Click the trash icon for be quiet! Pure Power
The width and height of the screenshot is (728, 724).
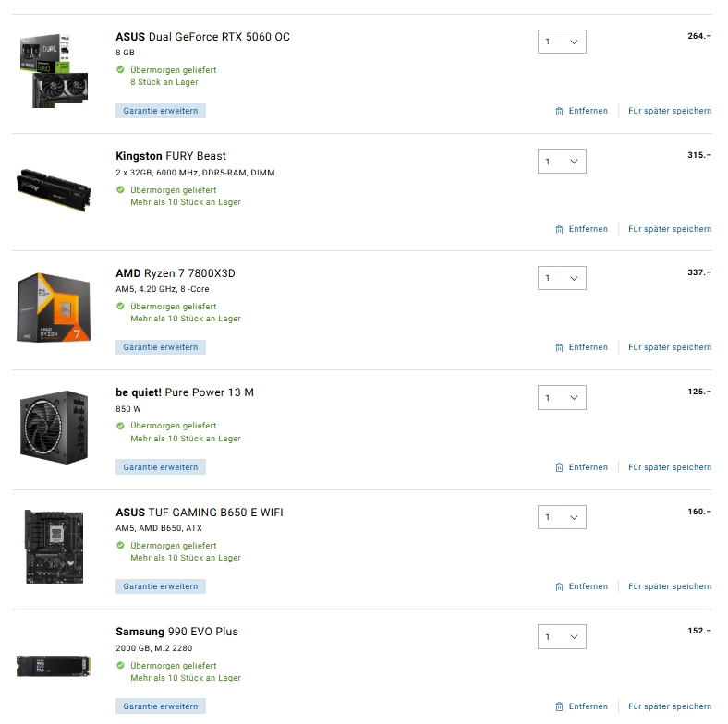[559, 467]
